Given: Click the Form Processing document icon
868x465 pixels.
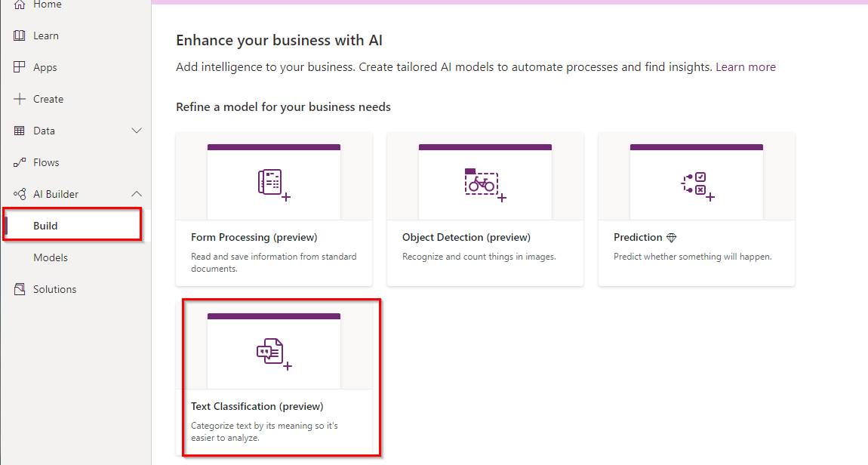Looking at the screenshot, I should click(272, 183).
